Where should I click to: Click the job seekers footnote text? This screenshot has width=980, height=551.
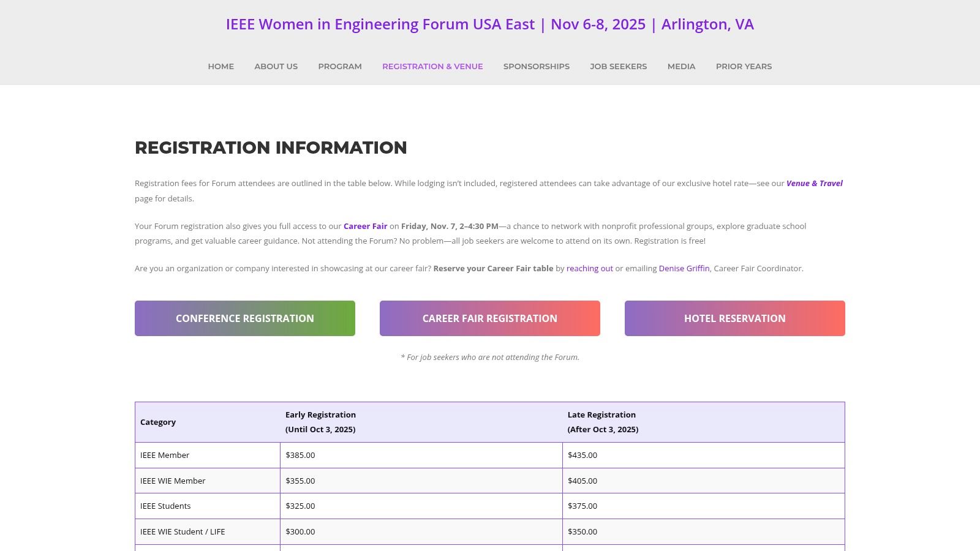click(490, 357)
